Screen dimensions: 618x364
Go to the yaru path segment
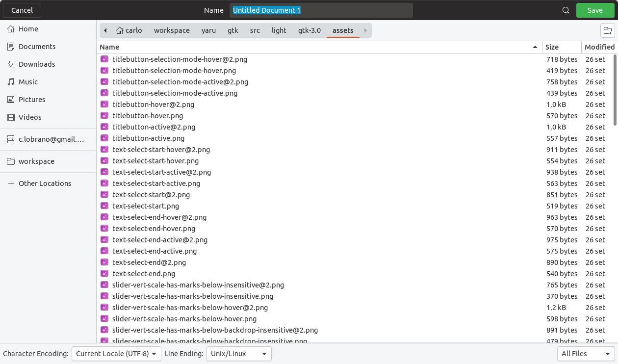208,30
